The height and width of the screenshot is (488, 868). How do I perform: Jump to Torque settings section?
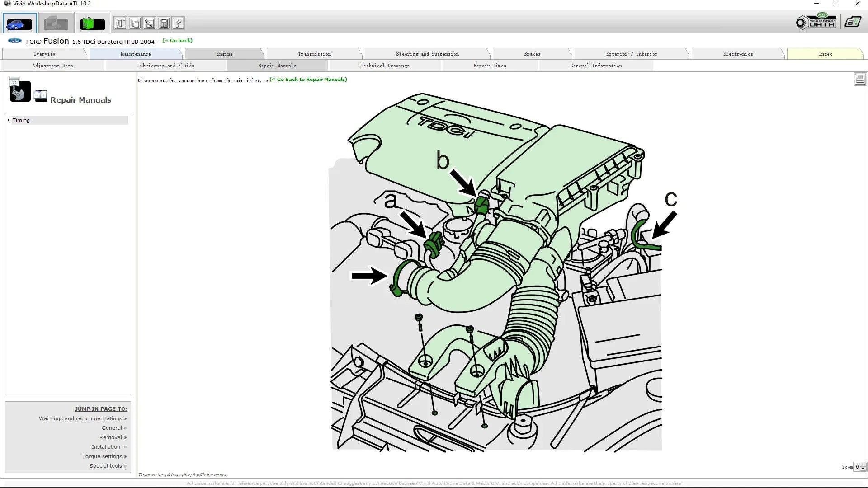coord(102,456)
